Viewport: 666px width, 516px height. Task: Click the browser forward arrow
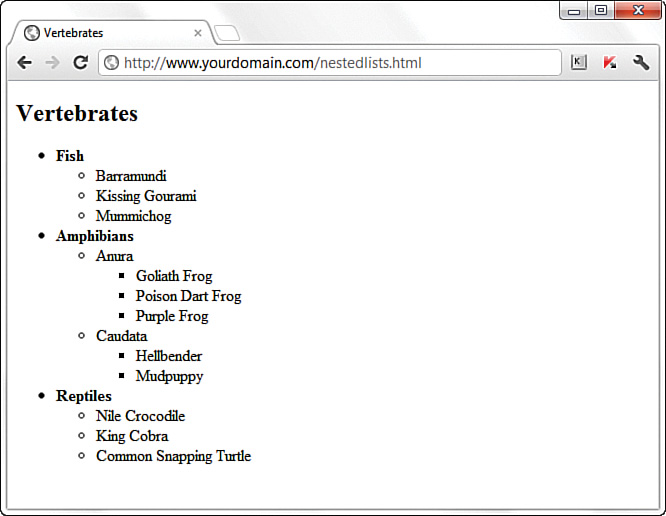tap(53, 63)
